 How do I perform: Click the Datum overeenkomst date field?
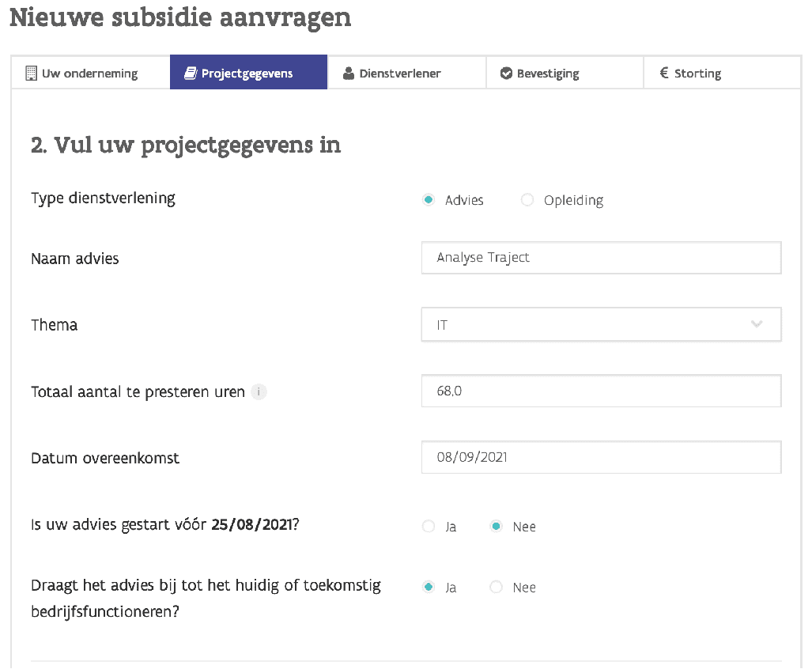[x=601, y=457]
